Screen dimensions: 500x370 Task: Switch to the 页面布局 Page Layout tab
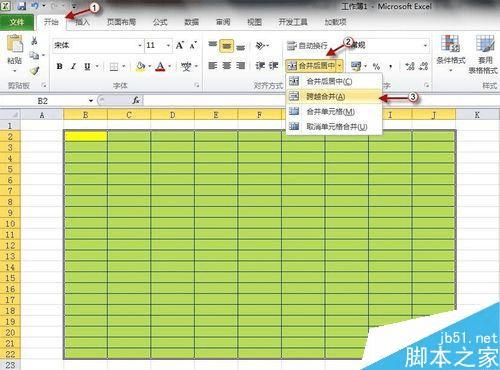tap(121, 22)
